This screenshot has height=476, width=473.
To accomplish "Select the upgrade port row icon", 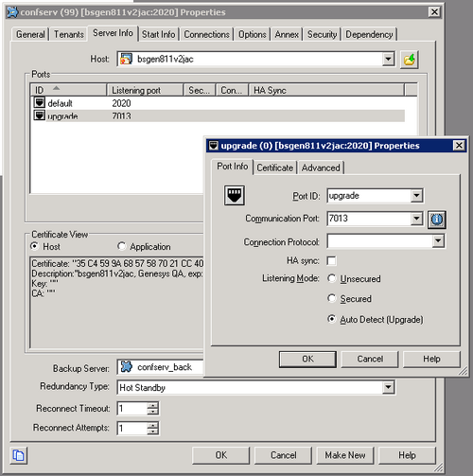I will (x=40, y=115).
